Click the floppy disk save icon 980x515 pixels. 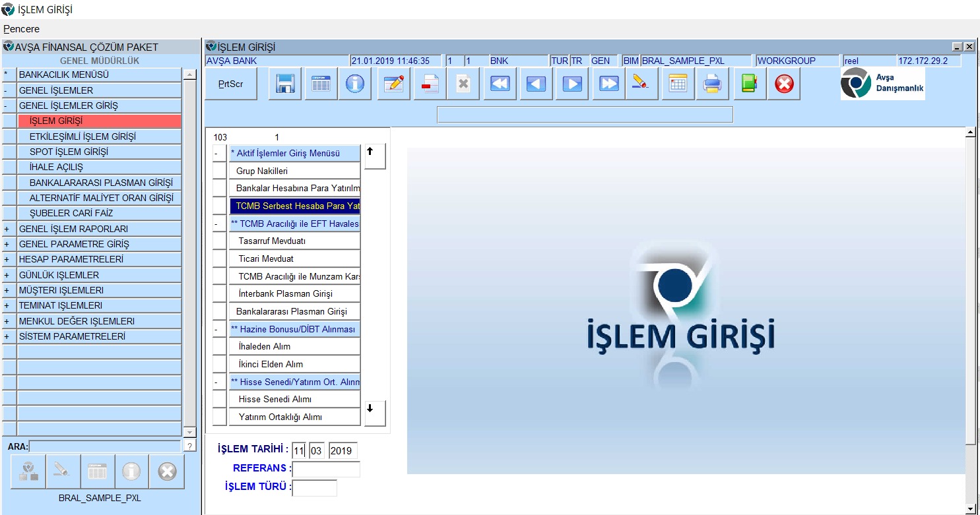click(x=285, y=84)
